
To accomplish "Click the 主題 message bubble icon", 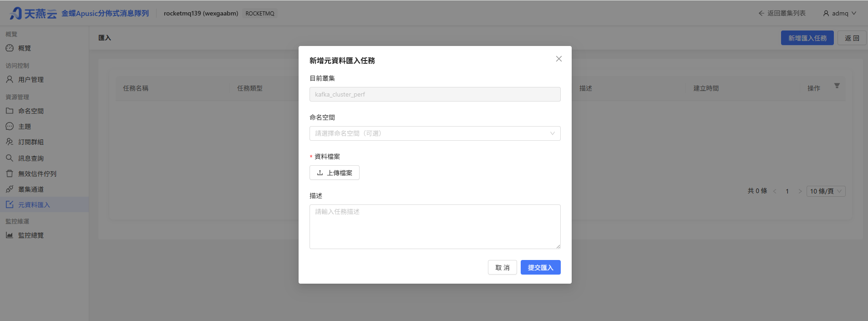I will click(x=10, y=126).
